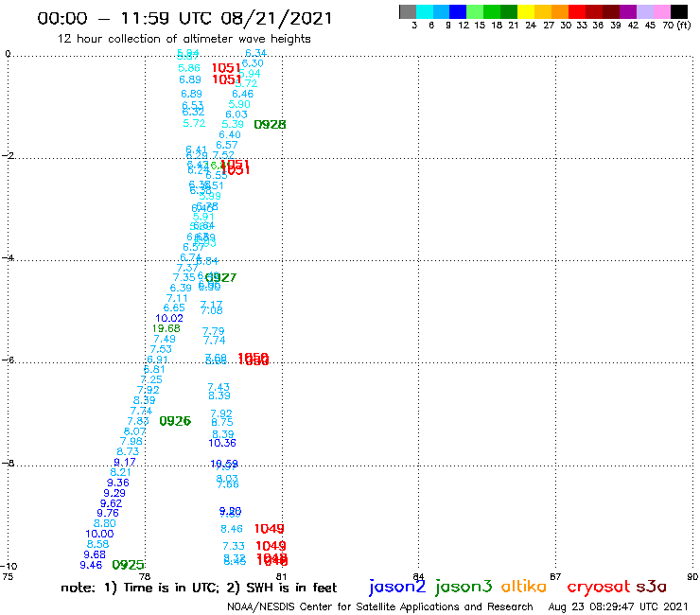Viewport: 700px width, 615px height.
Task: Click the 8.46 wave height value
Action: pos(232,529)
